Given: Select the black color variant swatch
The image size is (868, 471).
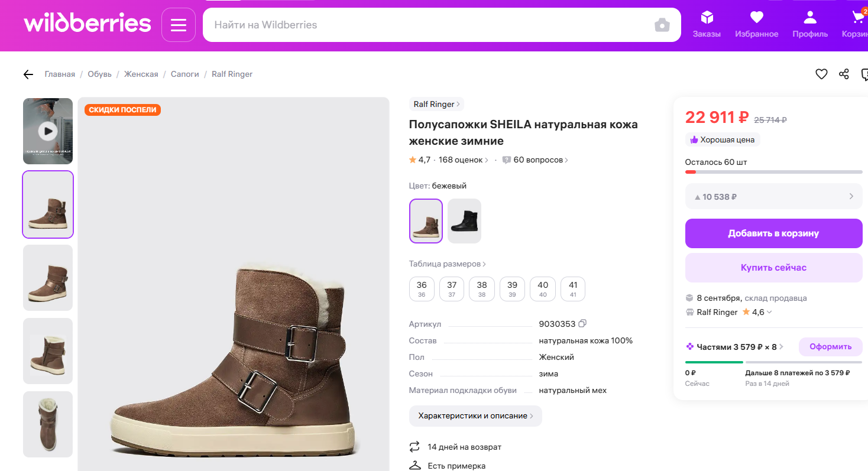Looking at the screenshot, I should pyautogui.click(x=464, y=221).
